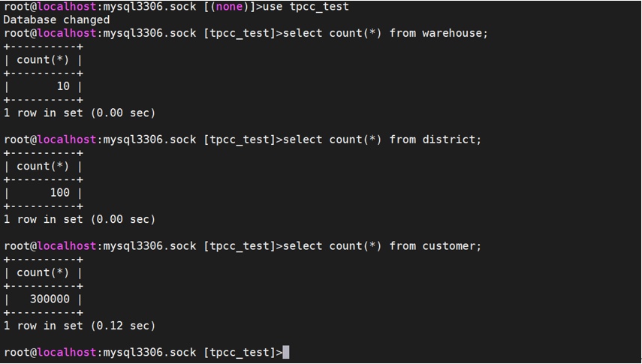Screen dimensions: 642x364
Task: Click the warehouse count value 10
Action: point(63,86)
